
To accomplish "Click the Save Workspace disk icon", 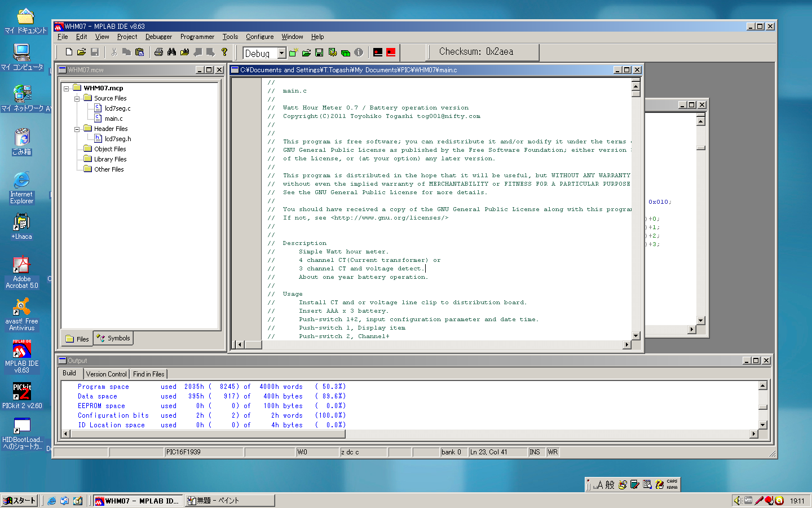I will (319, 52).
